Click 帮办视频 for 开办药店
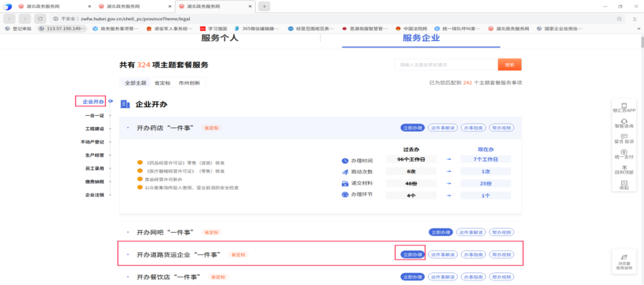644x285 pixels. coord(501,128)
